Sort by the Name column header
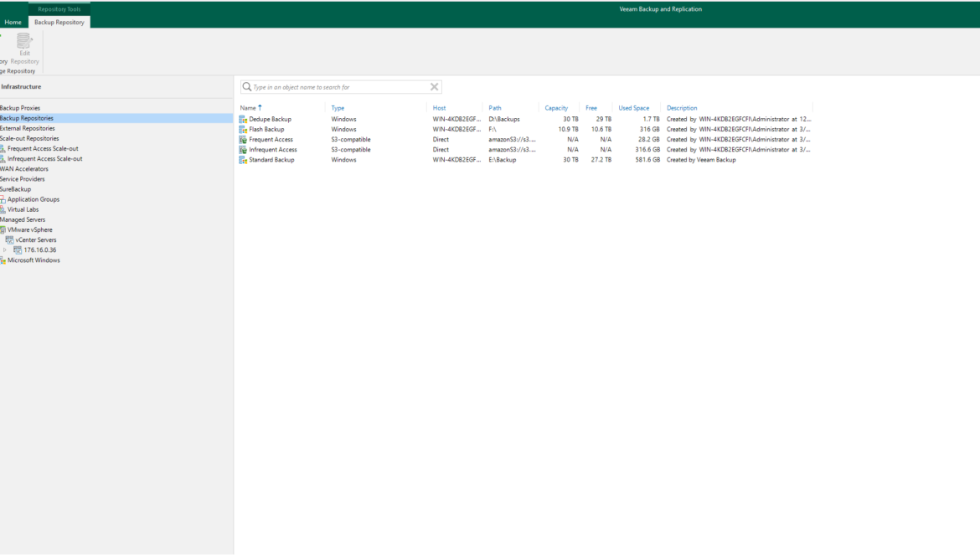This screenshot has width=980, height=555. [248, 108]
